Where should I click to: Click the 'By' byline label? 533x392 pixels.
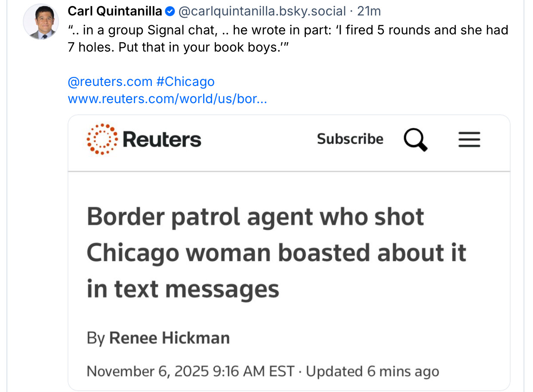(x=96, y=338)
